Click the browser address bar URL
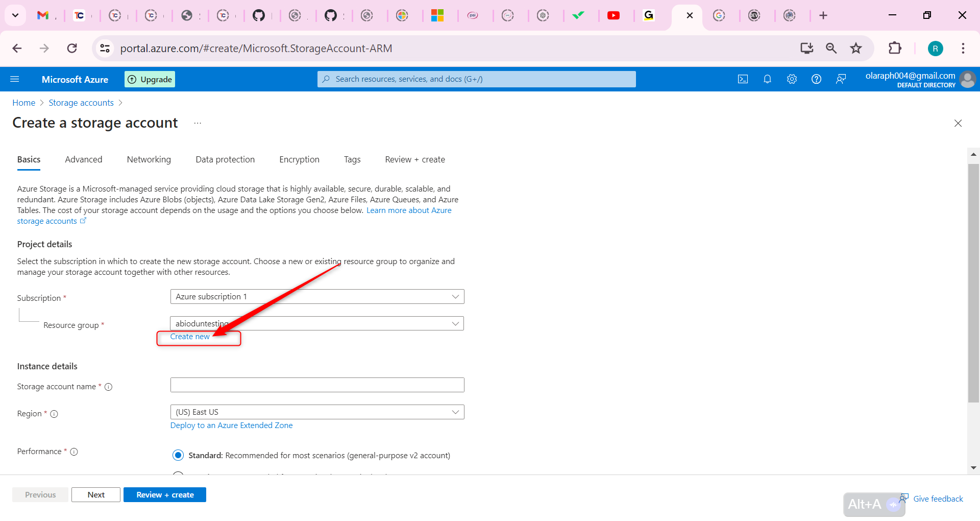Image resolution: width=980 pixels, height=521 pixels. point(256,49)
